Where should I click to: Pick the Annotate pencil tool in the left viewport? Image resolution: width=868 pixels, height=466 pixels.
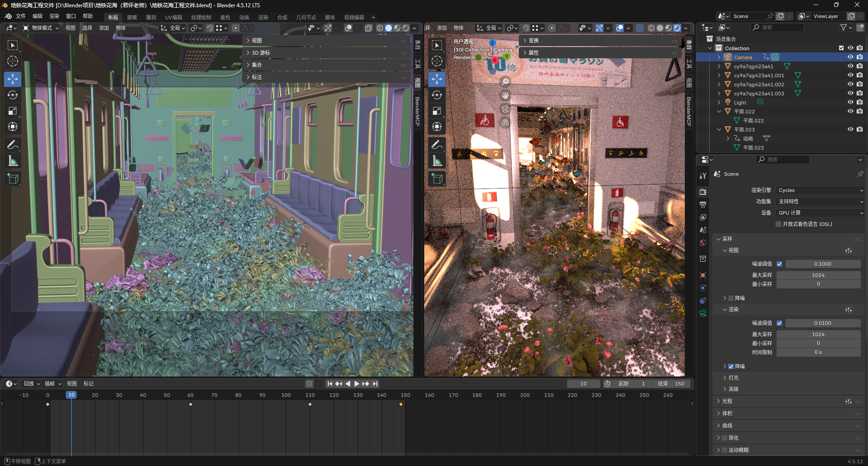tap(13, 145)
